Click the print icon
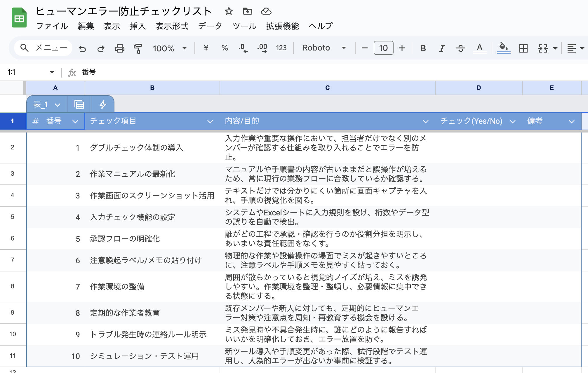This screenshot has width=588, height=373. [x=119, y=48]
